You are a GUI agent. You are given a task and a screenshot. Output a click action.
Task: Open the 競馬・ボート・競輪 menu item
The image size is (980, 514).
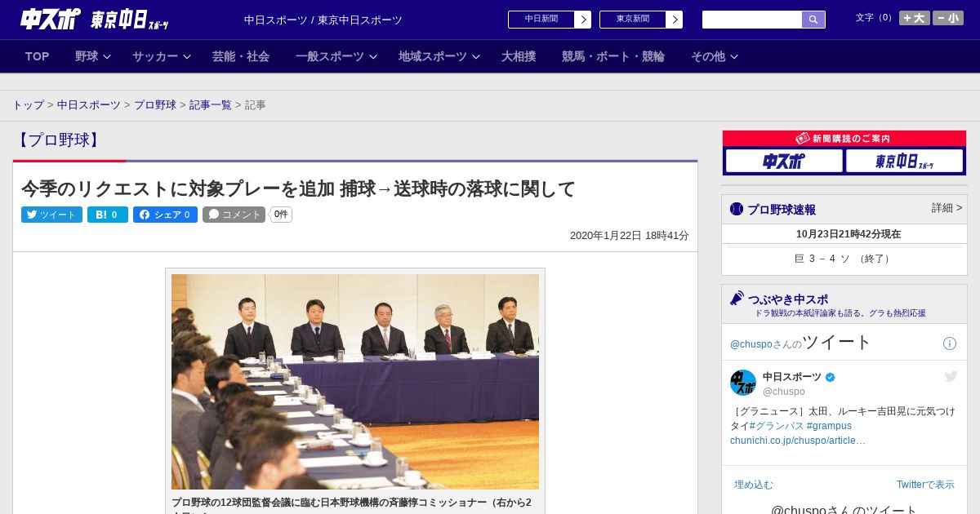613,56
